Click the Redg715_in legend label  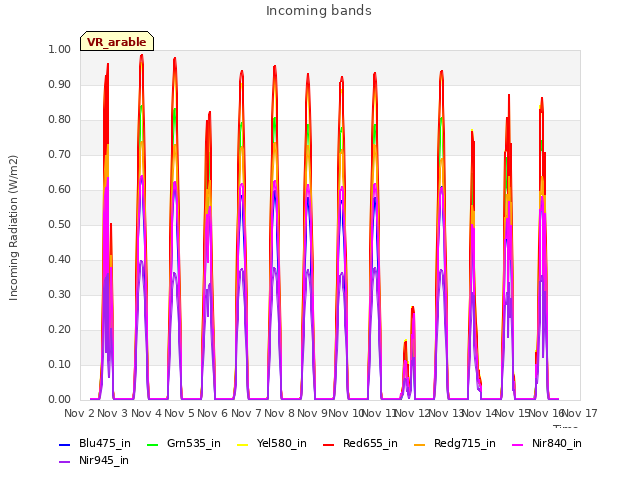pos(464,443)
